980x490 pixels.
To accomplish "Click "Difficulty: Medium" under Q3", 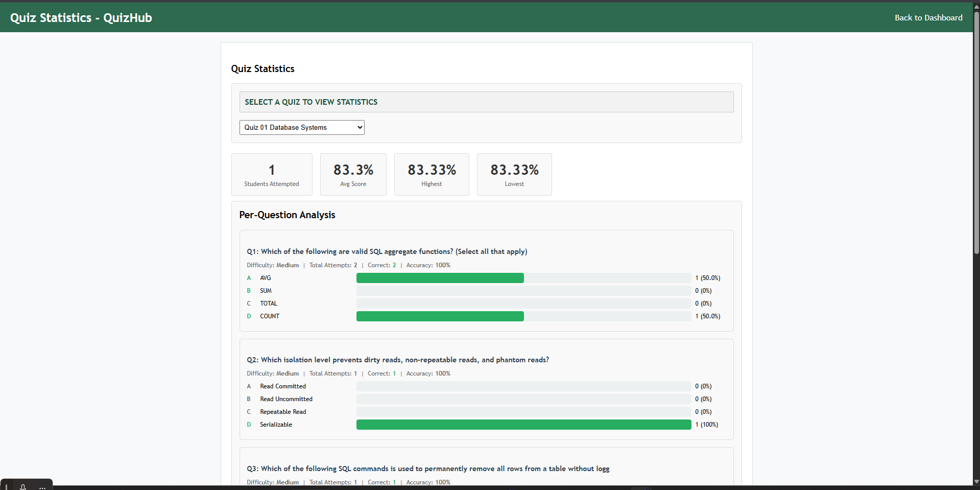I will 273,482.
